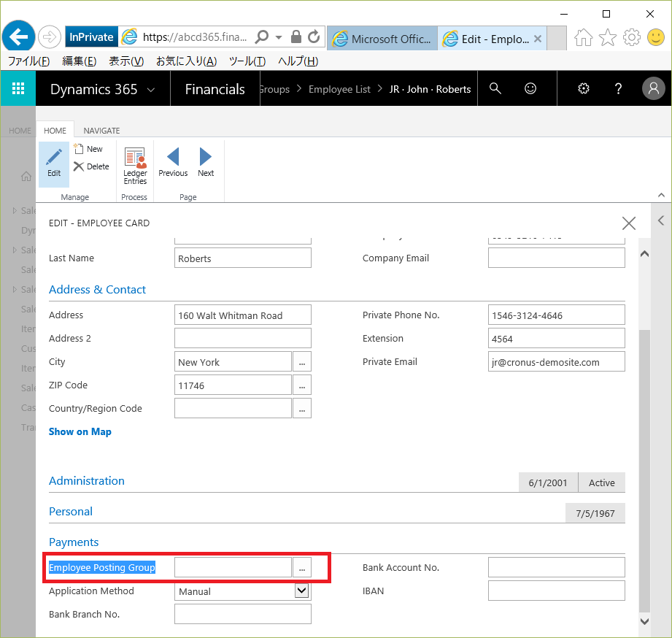
Task: Open Favorites star icon
Action: point(607,37)
